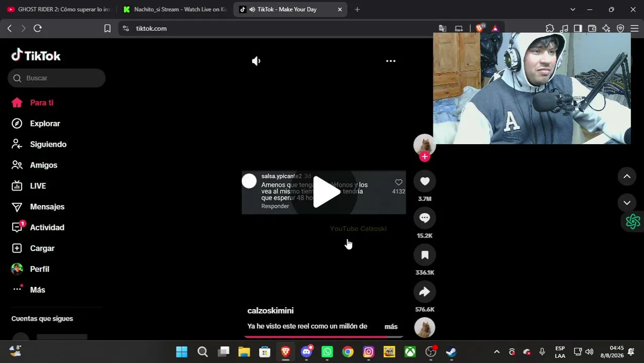This screenshot has width=644, height=363.
Task: Open Brave Rewards triangle icon
Action: click(495, 29)
